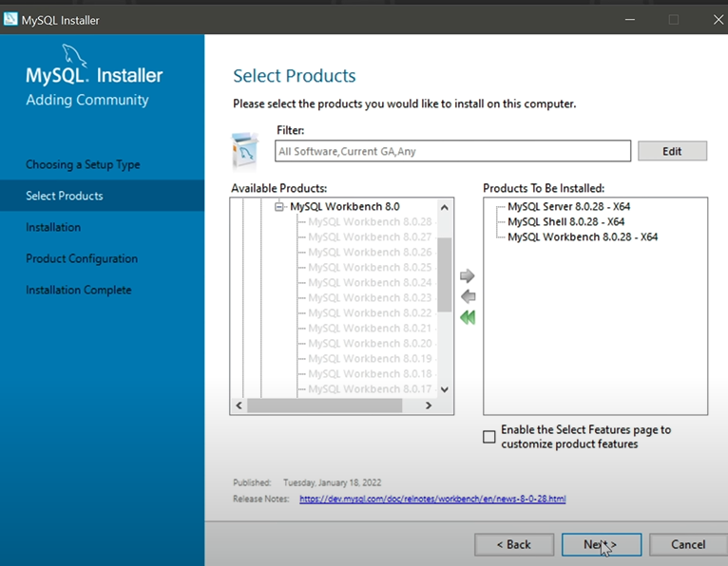Select MySQL Workbench 8.0.28 in available list
The width and height of the screenshot is (728, 566).
pos(370,222)
